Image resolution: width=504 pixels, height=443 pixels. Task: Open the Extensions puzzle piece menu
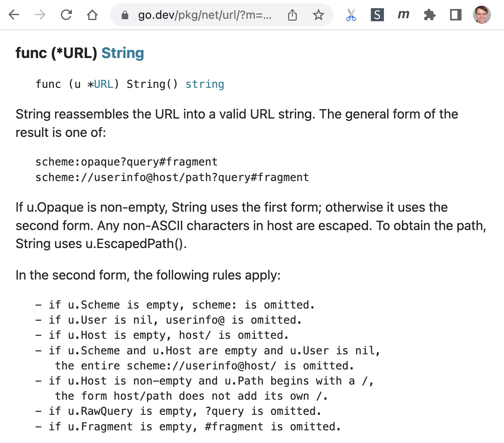pyautogui.click(x=429, y=15)
